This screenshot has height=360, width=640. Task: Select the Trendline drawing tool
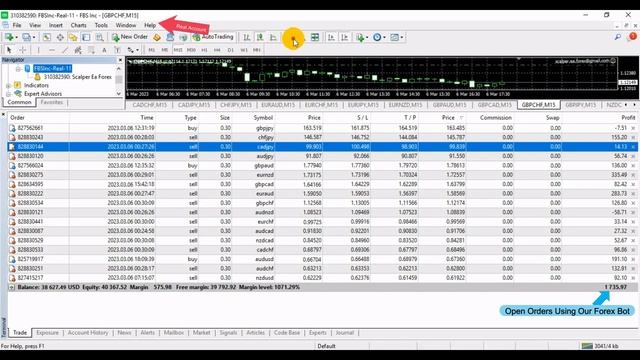point(65,50)
